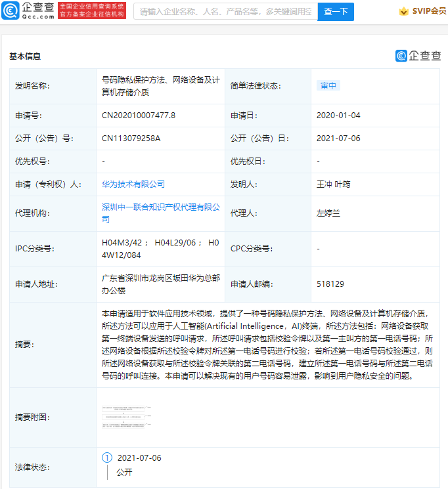This screenshot has width=448, height=489.
Task: Click the inventor names 王冲 叶筠
Action: click(x=333, y=184)
